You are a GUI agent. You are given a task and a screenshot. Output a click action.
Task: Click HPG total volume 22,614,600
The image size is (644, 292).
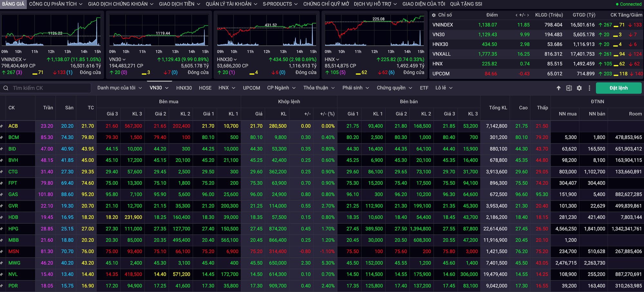pyautogui.click(x=495, y=229)
